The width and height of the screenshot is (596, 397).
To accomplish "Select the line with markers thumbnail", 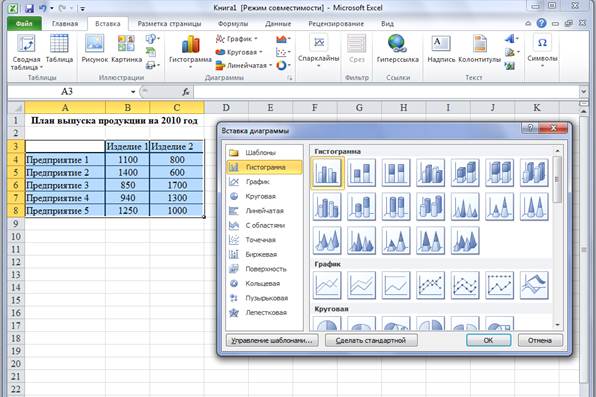I will (x=430, y=285).
